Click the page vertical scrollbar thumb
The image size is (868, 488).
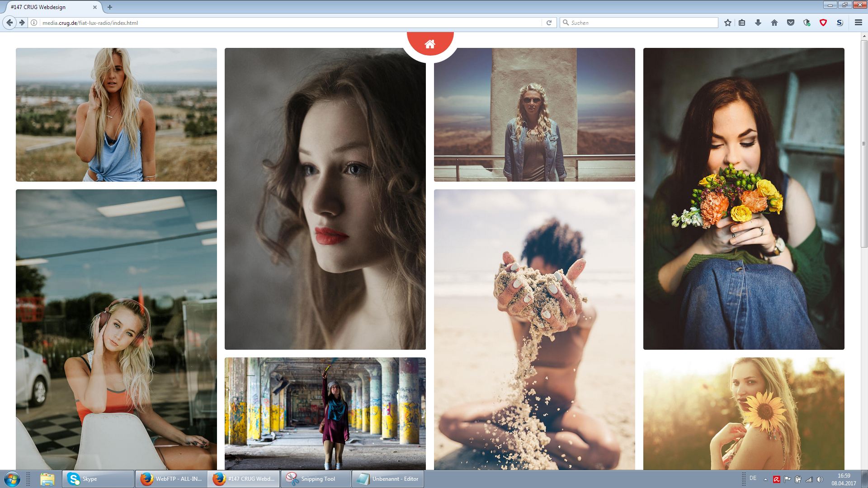(x=864, y=144)
